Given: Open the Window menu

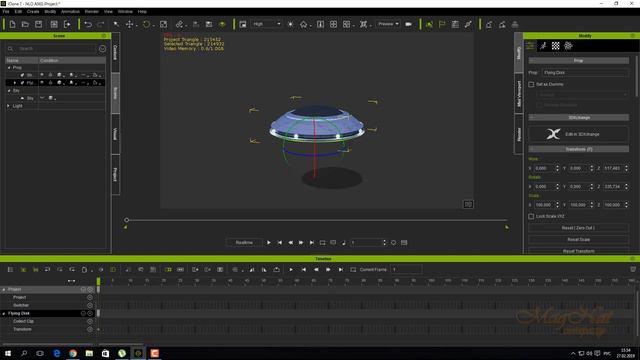Looking at the screenshot, I should click(x=125, y=12).
